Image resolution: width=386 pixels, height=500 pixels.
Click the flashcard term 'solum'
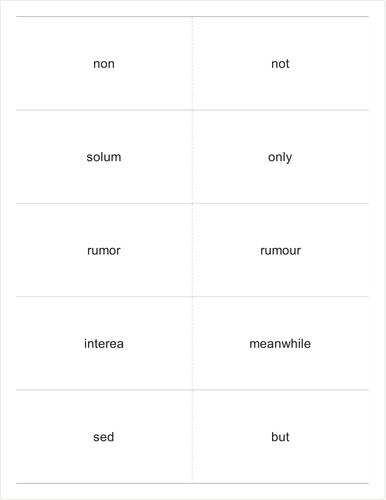[x=104, y=157]
